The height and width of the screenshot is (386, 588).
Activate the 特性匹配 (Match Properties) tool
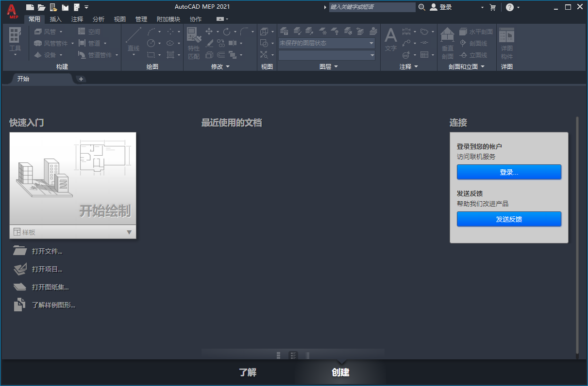click(x=193, y=39)
